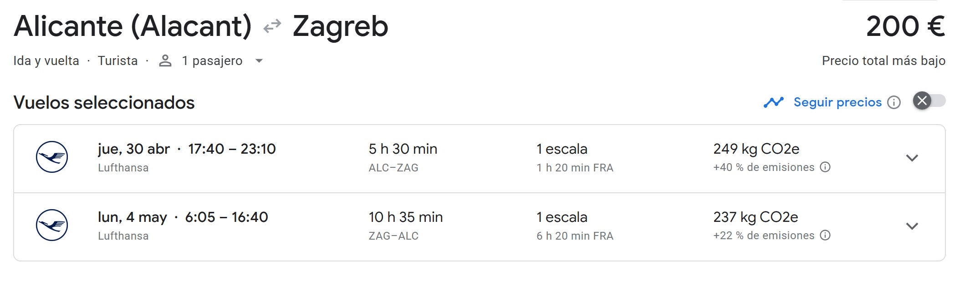Click the round-trip arrows icon between cities
Image resolution: width=980 pixels, height=281 pixels.
tap(272, 27)
